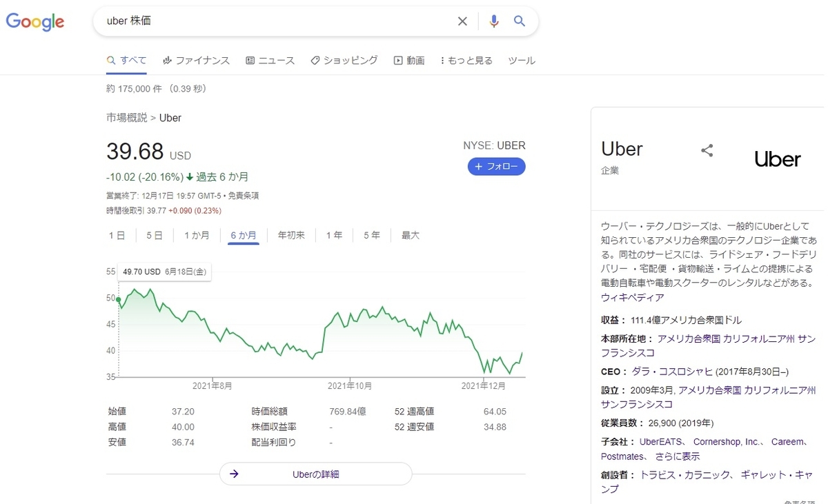Click アメリカ合衆国 カリフォルニア州 サンフランシスコ headquarters link
The image size is (828, 504).
[709, 345]
